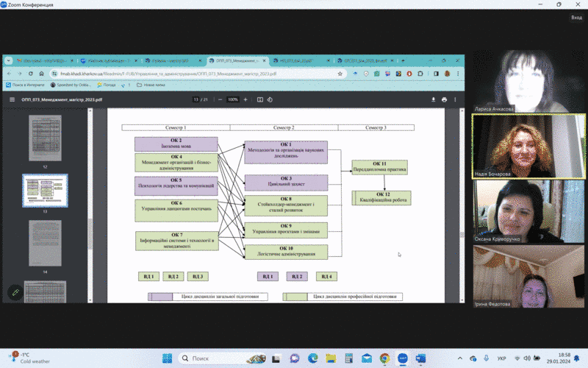This screenshot has width=588, height=368.
Task: Open the PDF viewer more actions menu
Action: pos(455,99)
